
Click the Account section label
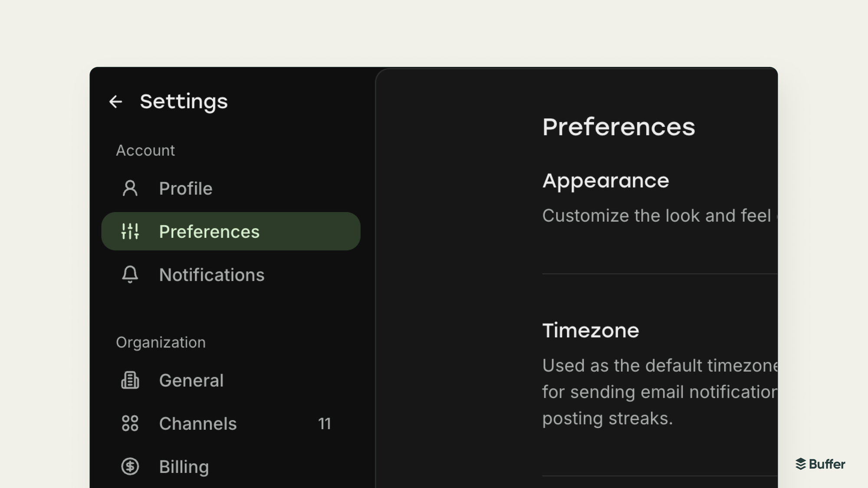click(145, 151)
